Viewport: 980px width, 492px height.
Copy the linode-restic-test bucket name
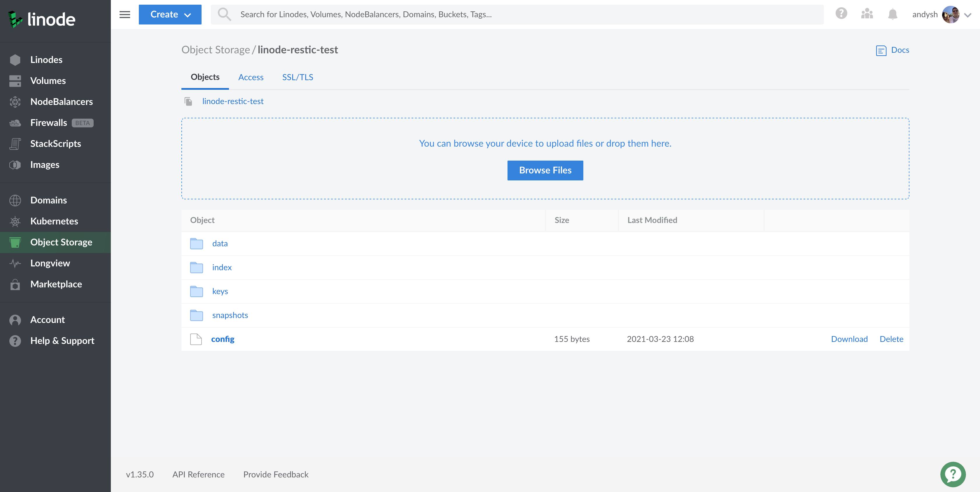click(188, 101)
